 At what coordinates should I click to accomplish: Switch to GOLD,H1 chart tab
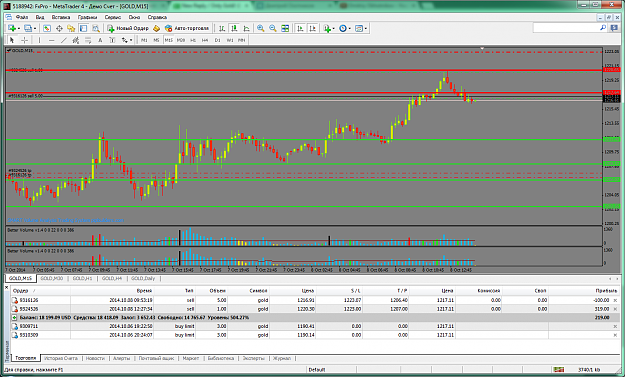(x=83, y=278)
